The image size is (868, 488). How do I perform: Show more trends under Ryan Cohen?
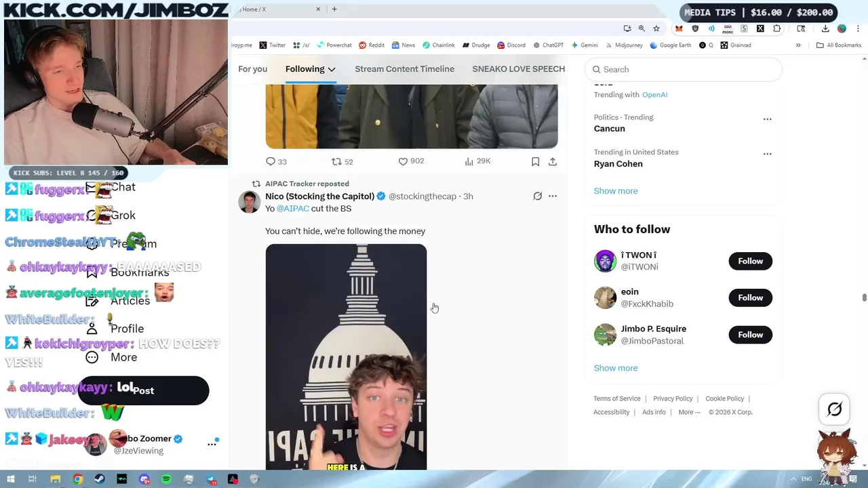tap(616, 191)
